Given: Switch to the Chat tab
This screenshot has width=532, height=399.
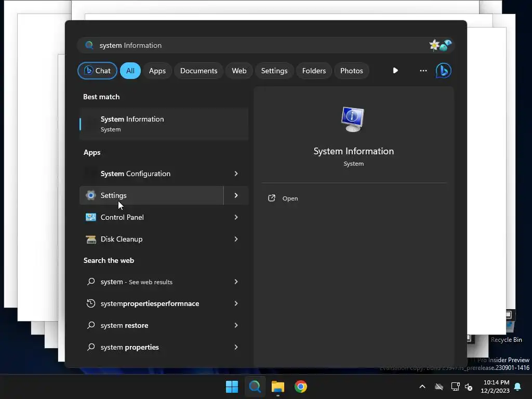Looking at the screenshot, I should coord(97,71).
